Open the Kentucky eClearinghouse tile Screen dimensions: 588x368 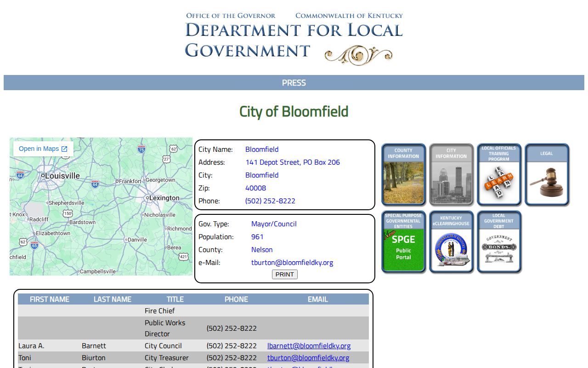pos(451,242)
